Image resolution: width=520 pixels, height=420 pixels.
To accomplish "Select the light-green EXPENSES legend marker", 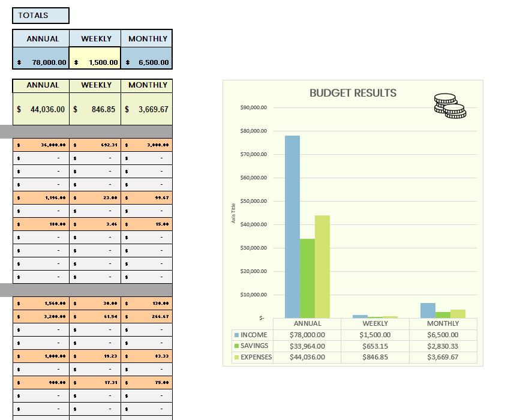I will click(234, 356).
